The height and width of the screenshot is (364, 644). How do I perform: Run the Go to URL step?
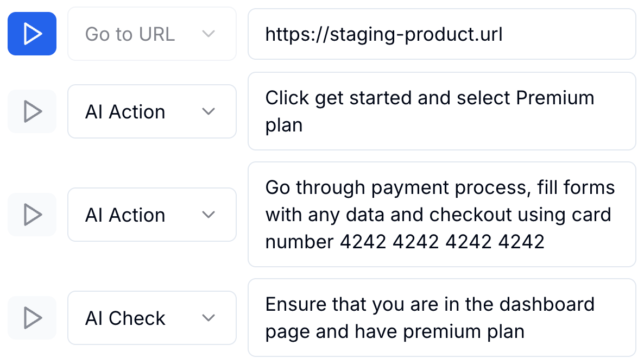(32, 34)
